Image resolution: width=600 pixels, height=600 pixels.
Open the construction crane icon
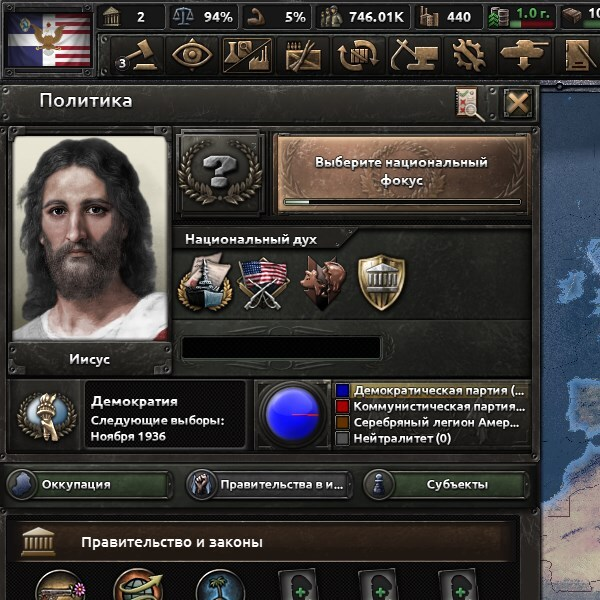414,55
